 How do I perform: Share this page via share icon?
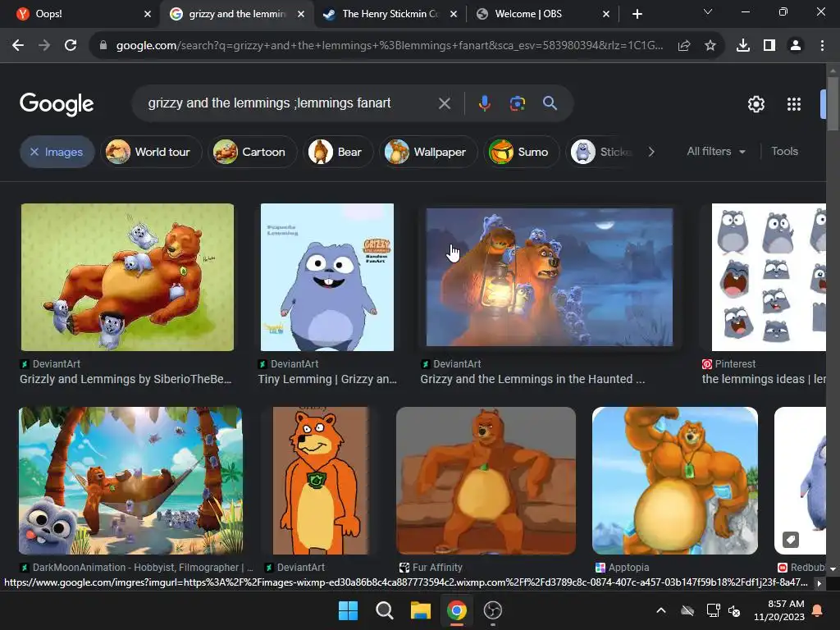684,46
